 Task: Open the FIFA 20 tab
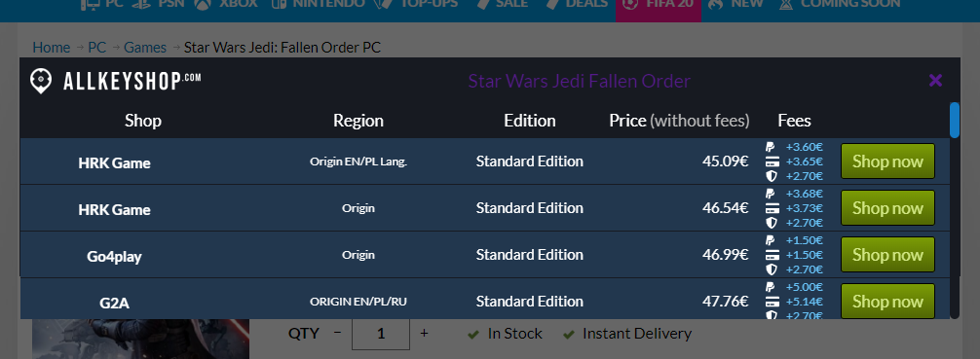(x=659, y=5)
